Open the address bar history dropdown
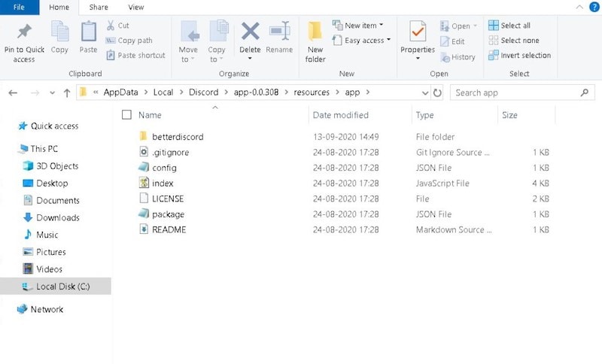This screenshot has height=364, width=602. [x=425, y=93]
